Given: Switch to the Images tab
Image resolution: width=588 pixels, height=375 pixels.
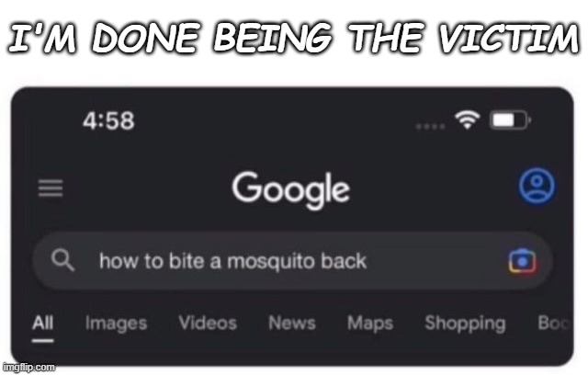Looking at the screenshot, I should click(116, 324).
